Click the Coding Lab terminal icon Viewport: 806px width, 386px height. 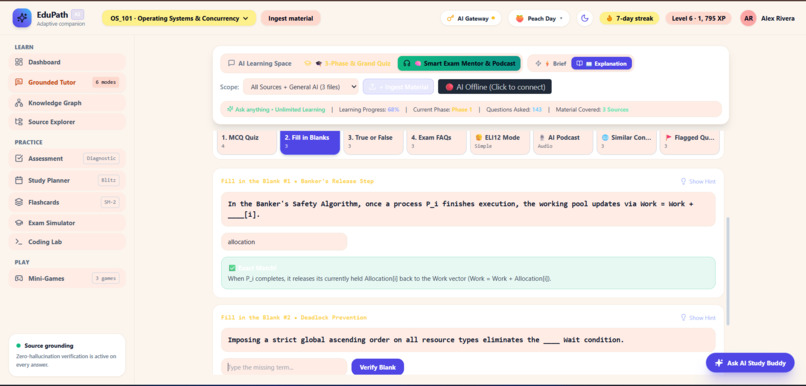[19, 242]
